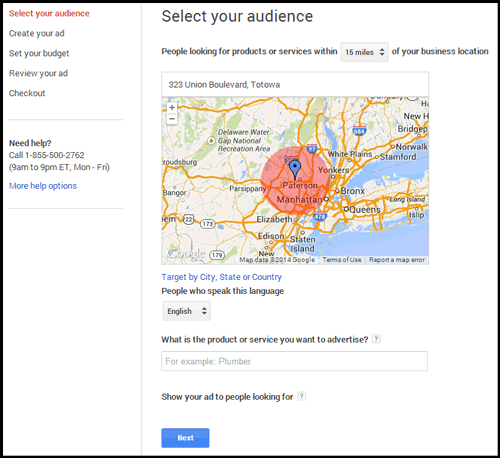Click the Interstate 478 shield on the map

click(320, 217)
